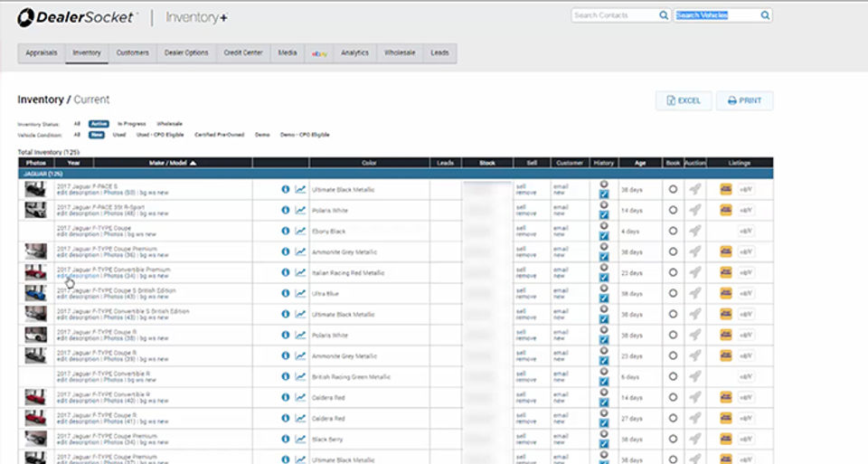This screenshot has height=464, width=868.
Task: Switch to the eBay tab
Action: (x=319, y=53)
